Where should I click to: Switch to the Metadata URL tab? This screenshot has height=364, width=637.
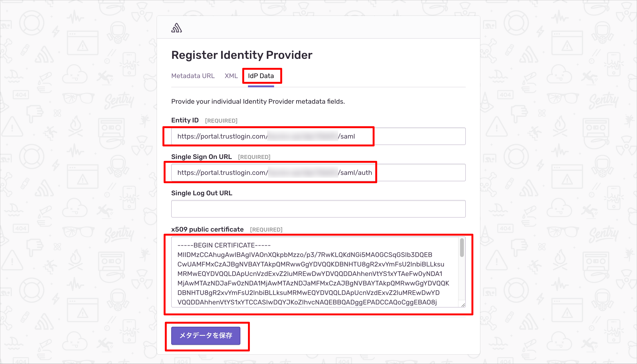[193, 76]
